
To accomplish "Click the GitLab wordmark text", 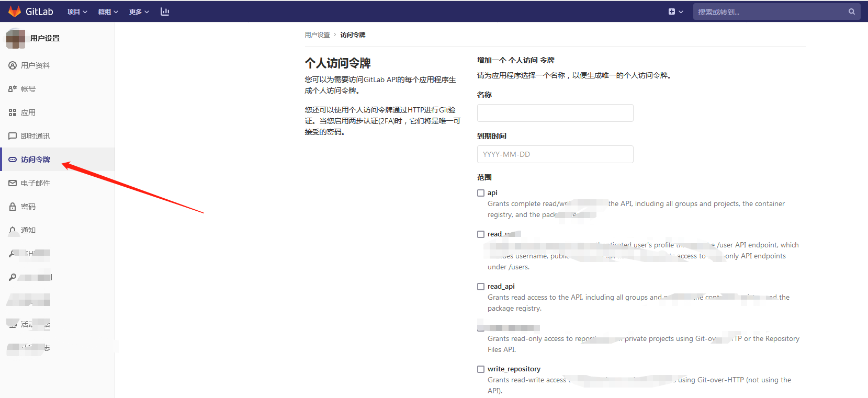I will [39, 12].
